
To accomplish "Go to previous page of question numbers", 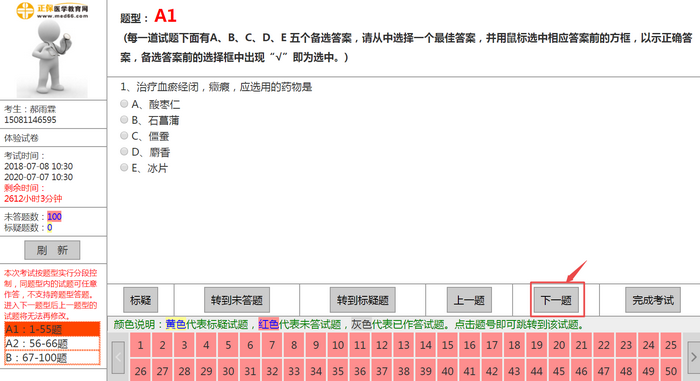I will (x=118, y=357).
